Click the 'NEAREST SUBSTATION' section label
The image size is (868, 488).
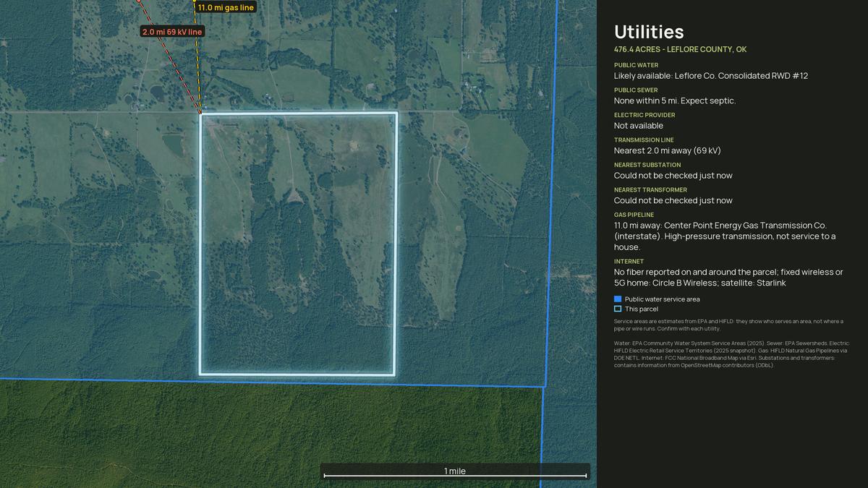647,165
